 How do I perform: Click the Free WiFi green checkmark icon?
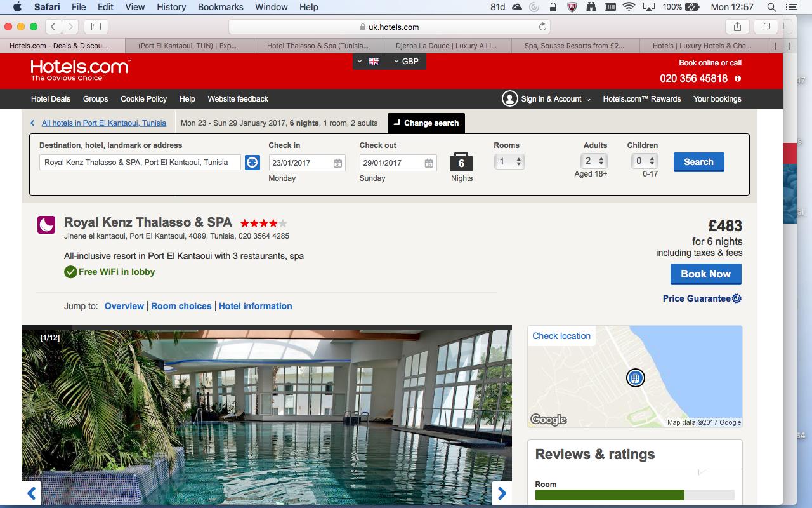(x=70, y=272)
